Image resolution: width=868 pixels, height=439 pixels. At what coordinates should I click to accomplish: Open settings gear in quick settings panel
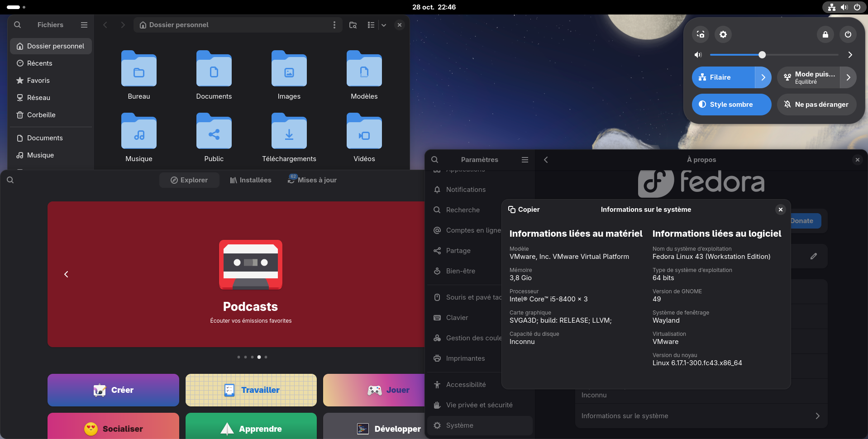click(x=723, y=34)
